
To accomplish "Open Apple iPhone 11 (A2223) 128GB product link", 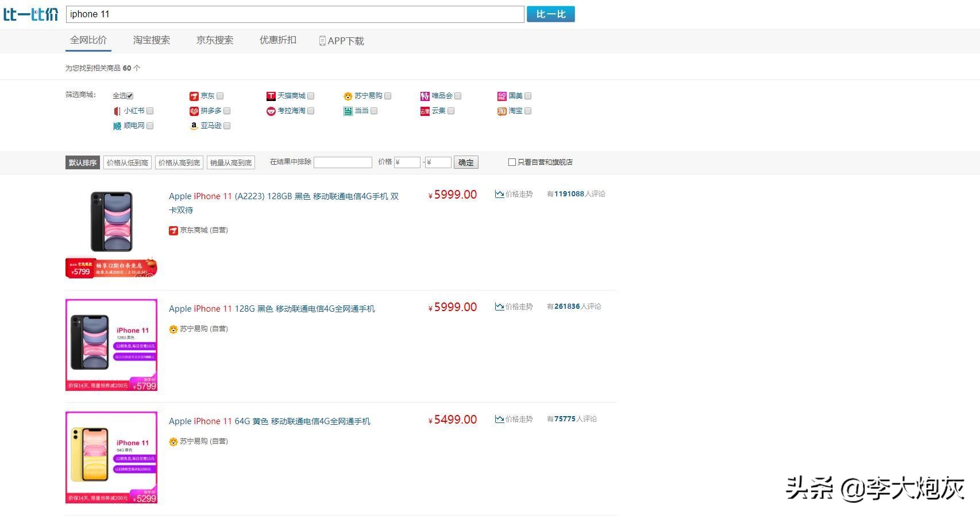I will 284,203.
